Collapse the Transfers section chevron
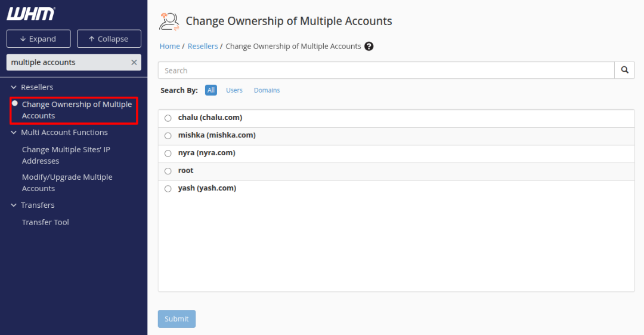 [x=14, y=205]
